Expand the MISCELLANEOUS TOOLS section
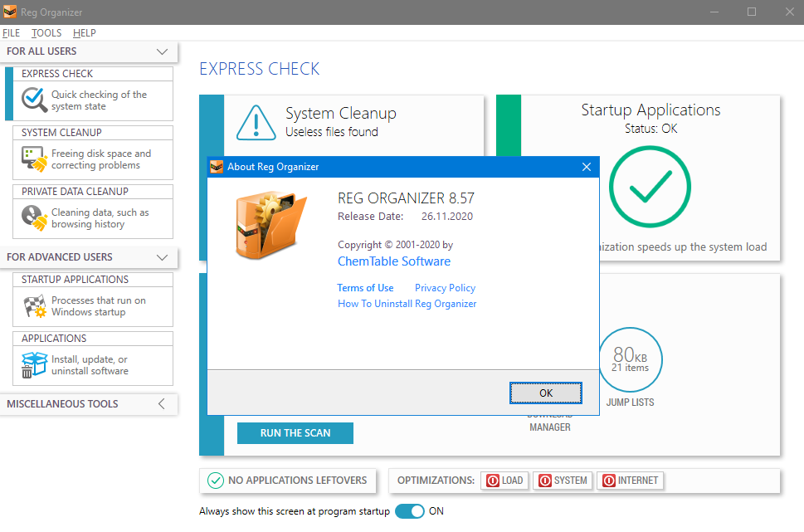 pyautogui.click(x=162, y=403)
